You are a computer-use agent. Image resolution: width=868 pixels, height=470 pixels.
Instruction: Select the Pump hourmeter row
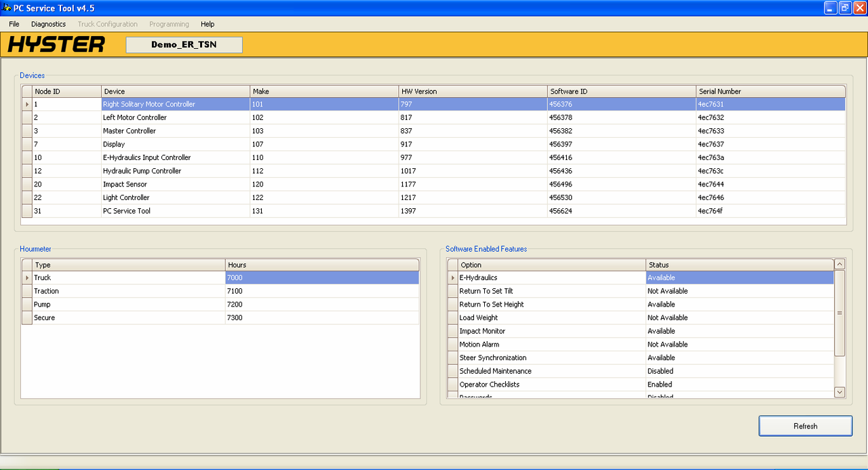[220, 305]
